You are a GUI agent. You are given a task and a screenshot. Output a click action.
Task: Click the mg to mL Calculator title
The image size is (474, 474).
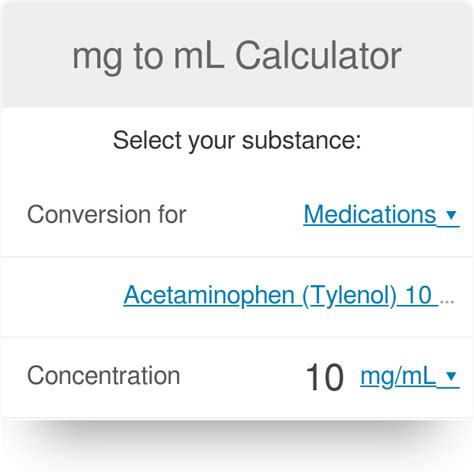click(x=237, y=57)
